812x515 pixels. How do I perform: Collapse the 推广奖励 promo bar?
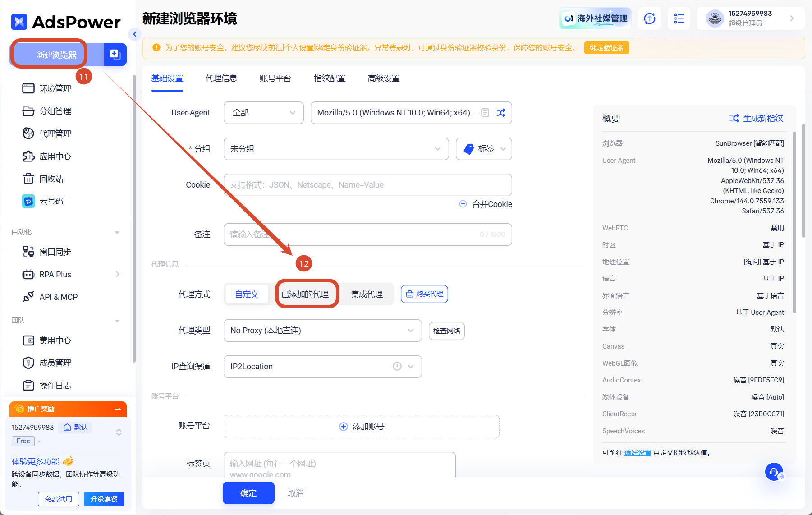coord(118,409)
